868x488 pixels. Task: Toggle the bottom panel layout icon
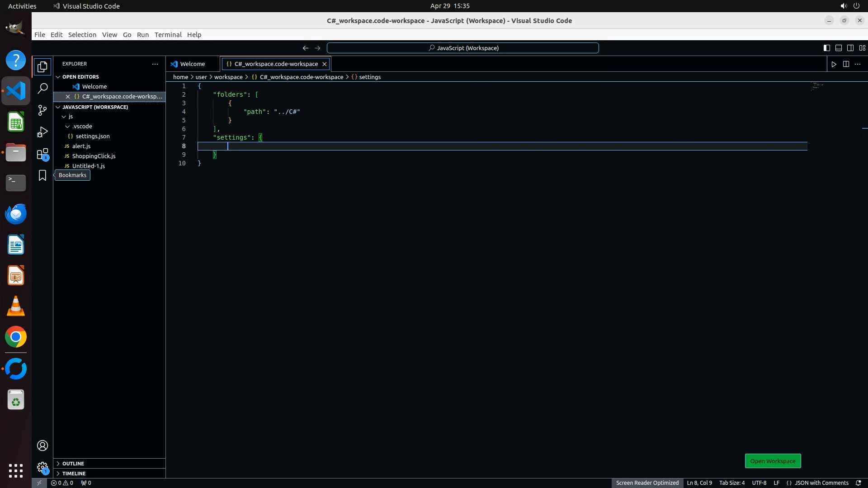click(x=838, y=48)
